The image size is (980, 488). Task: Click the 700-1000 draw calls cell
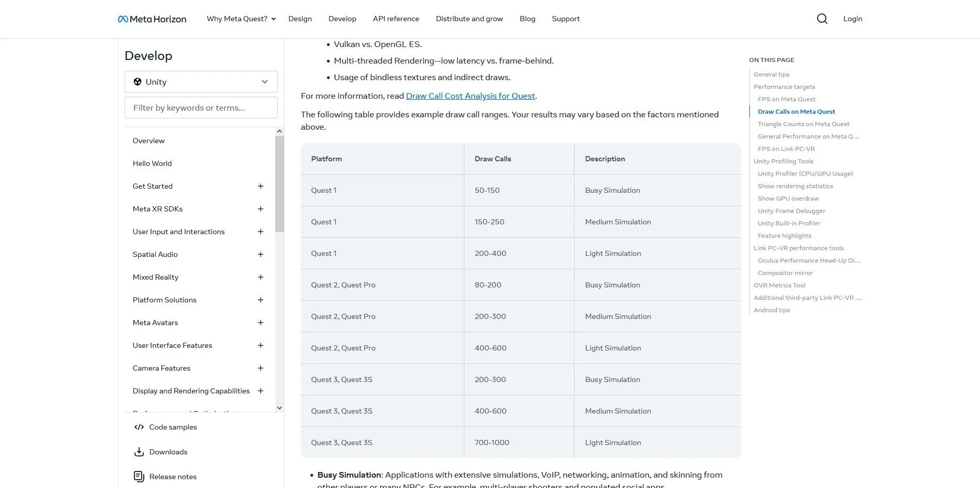[x=519, y=443]
